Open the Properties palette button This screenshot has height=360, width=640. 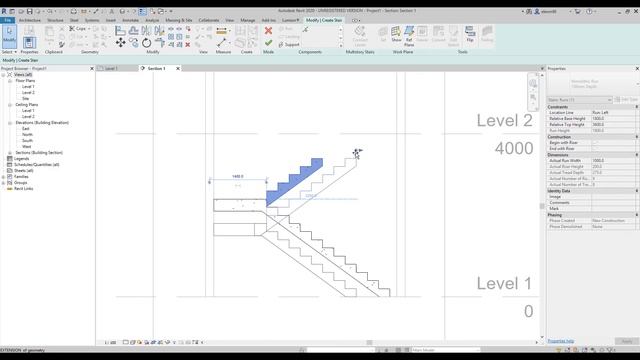tap(29, 42)
